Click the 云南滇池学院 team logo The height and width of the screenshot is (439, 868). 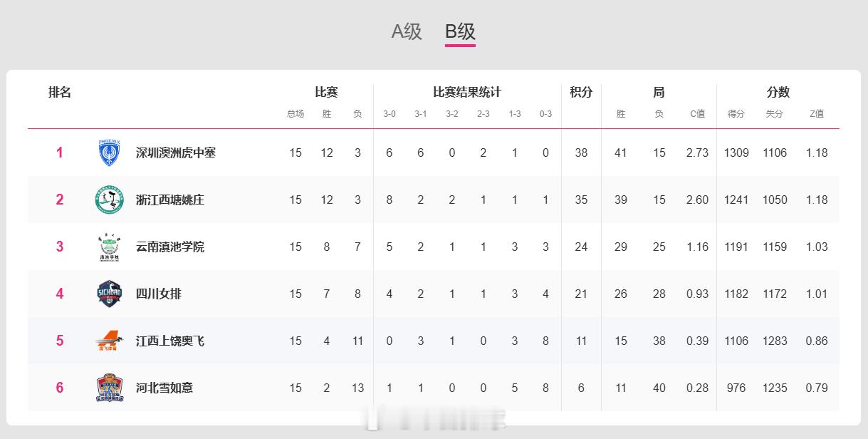point(109,247)
